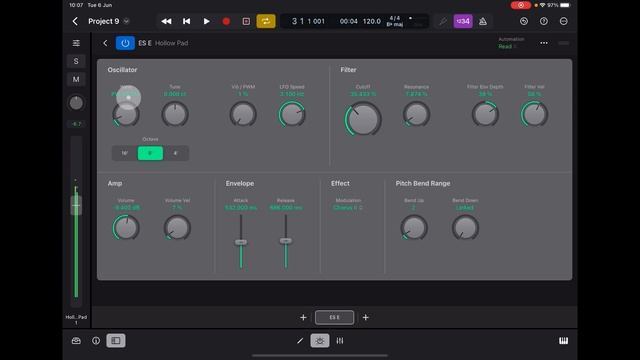640x360 pixels.
Task: Open the Automation Read mode menu
Action: coord(508,47)
